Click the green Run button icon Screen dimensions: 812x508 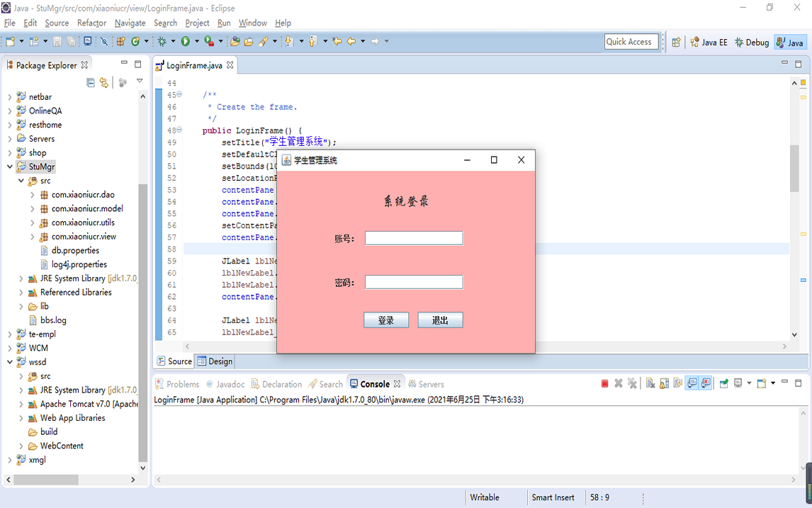pos(186,41)
